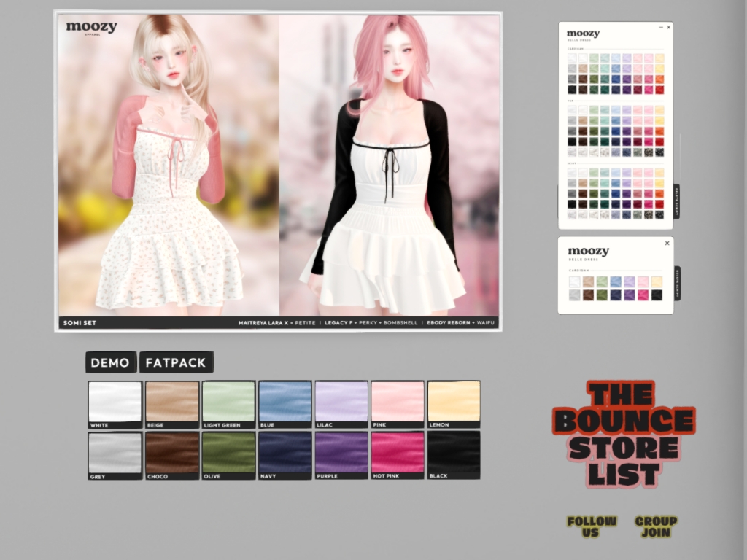The image size is (747, 560).
Task: Close the small Belle Dress HUD
Action: 667,244
